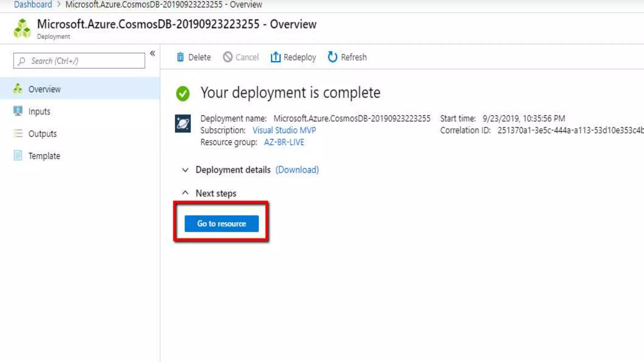Open the Template menu item
The width and height of the screenshot is (644, 362).
(x=44, y=156)
